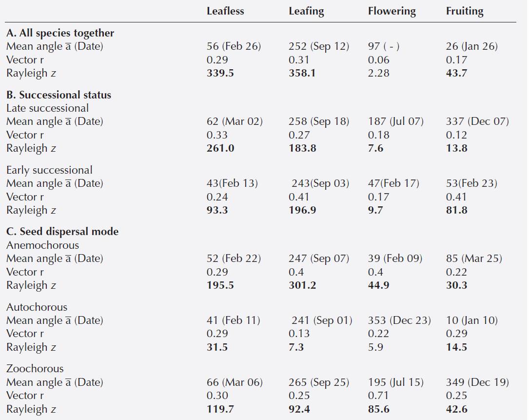
Task: Select the 'C. Seed dispersal mode' heading
Action: tap(62, 232)
